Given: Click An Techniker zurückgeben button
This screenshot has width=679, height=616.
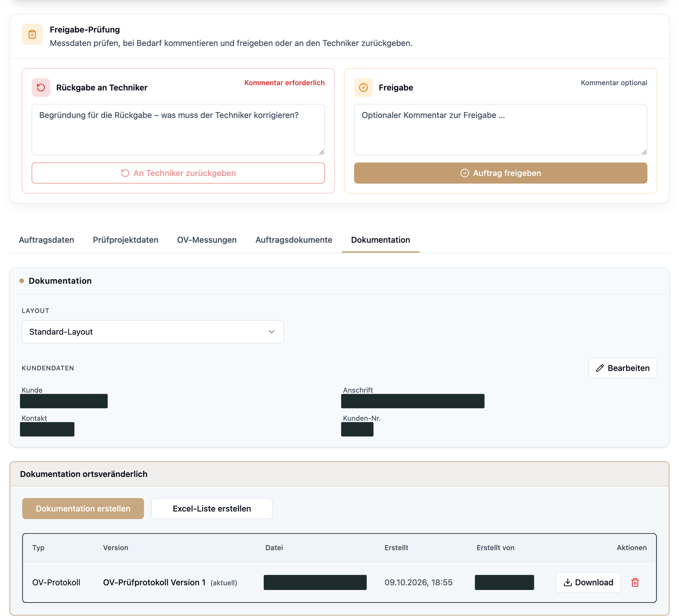Looking at the screenshot, I should click(x=178, y=173).
